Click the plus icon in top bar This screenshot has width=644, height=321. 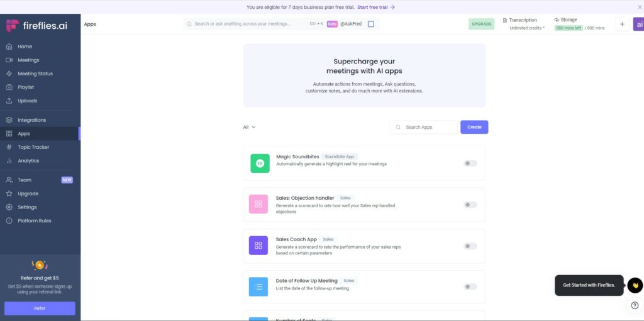[x=622, y=24]
